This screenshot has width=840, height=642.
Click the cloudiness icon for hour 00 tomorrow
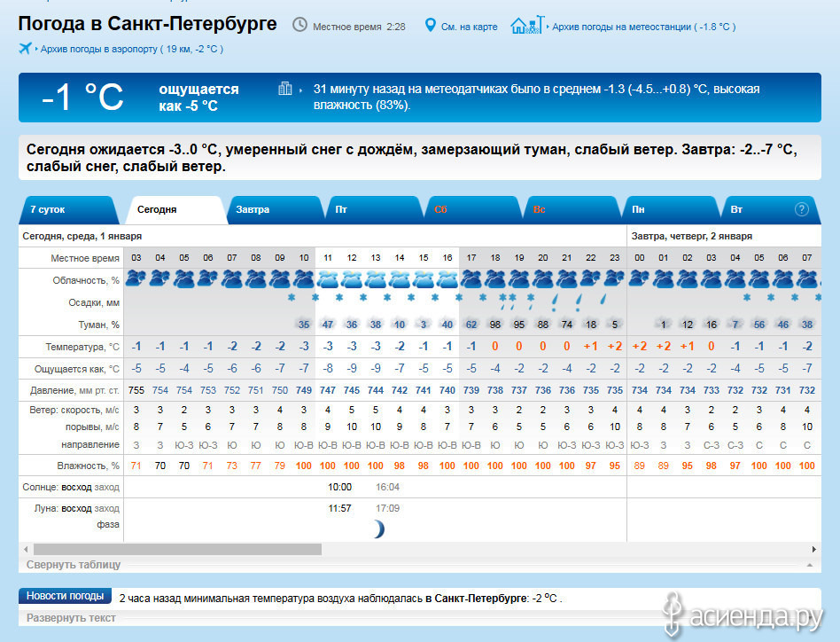tap(640, 279)
